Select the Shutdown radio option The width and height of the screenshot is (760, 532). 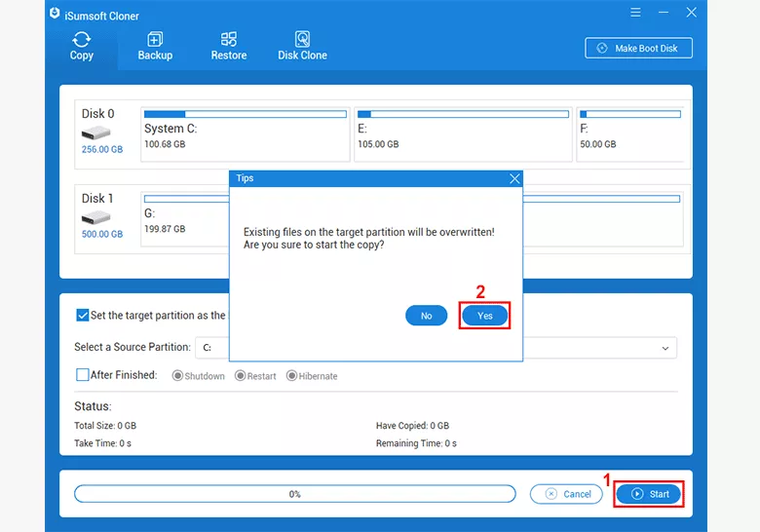177,376
